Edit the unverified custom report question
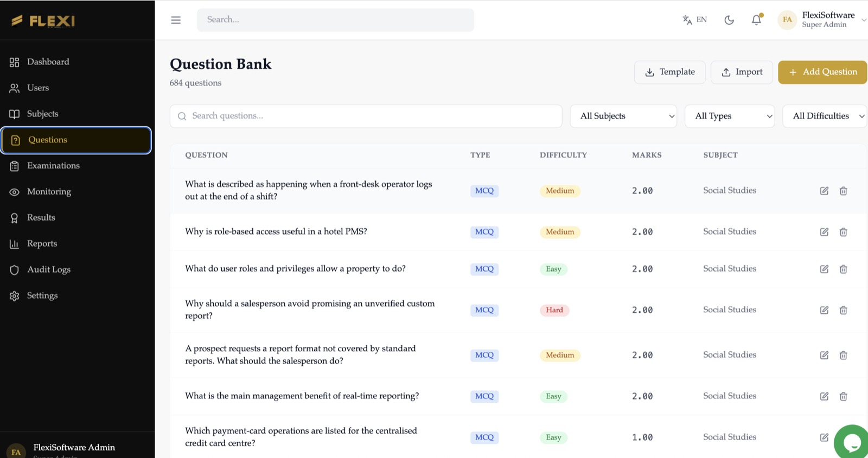This screenshot has height=458, width=868. pos(824,310)
